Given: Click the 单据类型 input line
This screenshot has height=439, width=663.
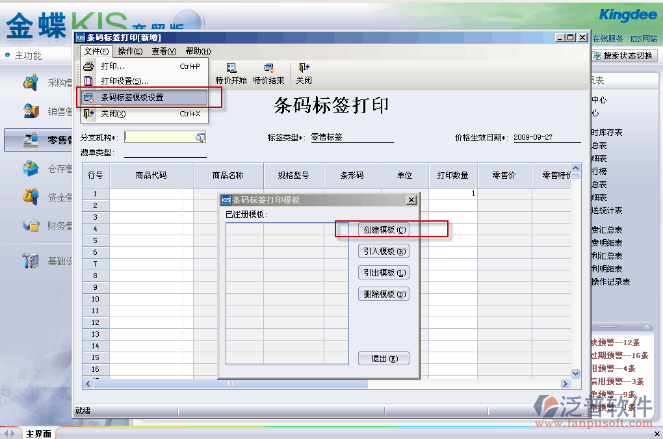Looking at the screenshot, I should [x=165, y=152].
